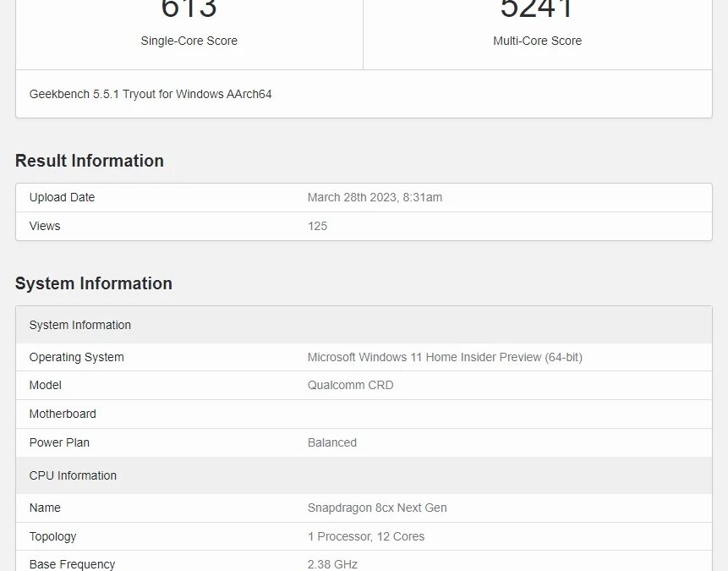This screenshot has height=571, width=728.
Task: Click the System Information table header row
Action: (80, 325)
